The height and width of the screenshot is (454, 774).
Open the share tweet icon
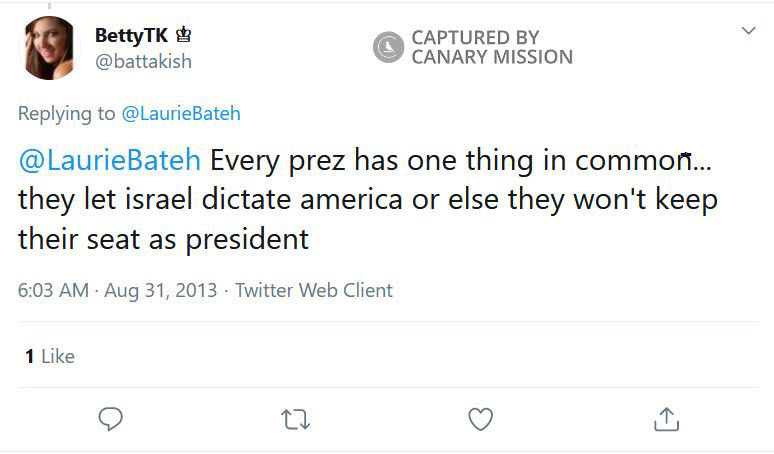(x=666, y=418)
